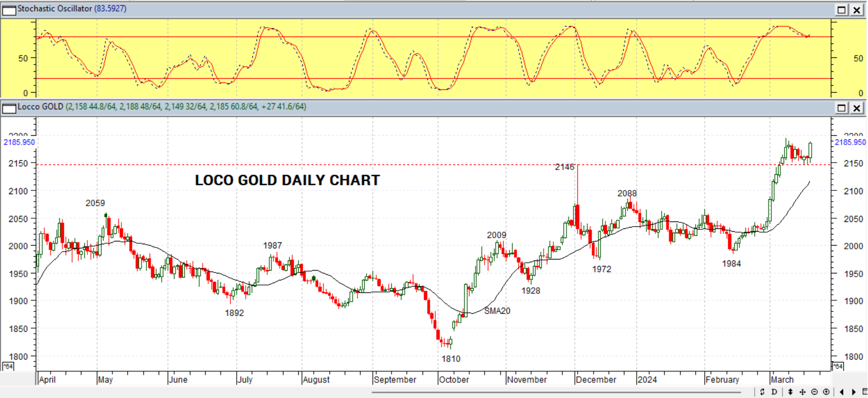Click the Locco GOLD title text

[x=40, y=107]
